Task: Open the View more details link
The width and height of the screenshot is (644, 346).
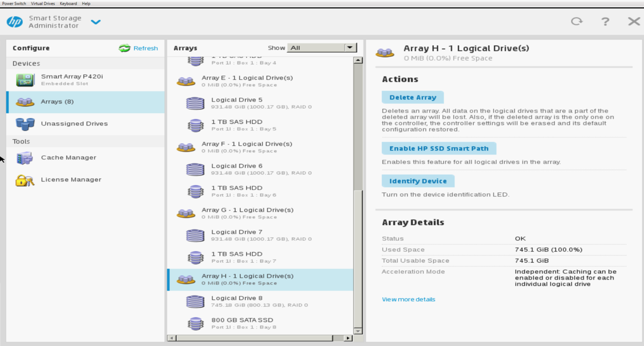Action: [x=408, y=299]
